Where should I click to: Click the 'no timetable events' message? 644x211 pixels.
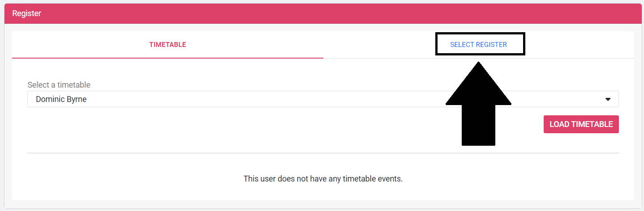(x=323, y=179)
